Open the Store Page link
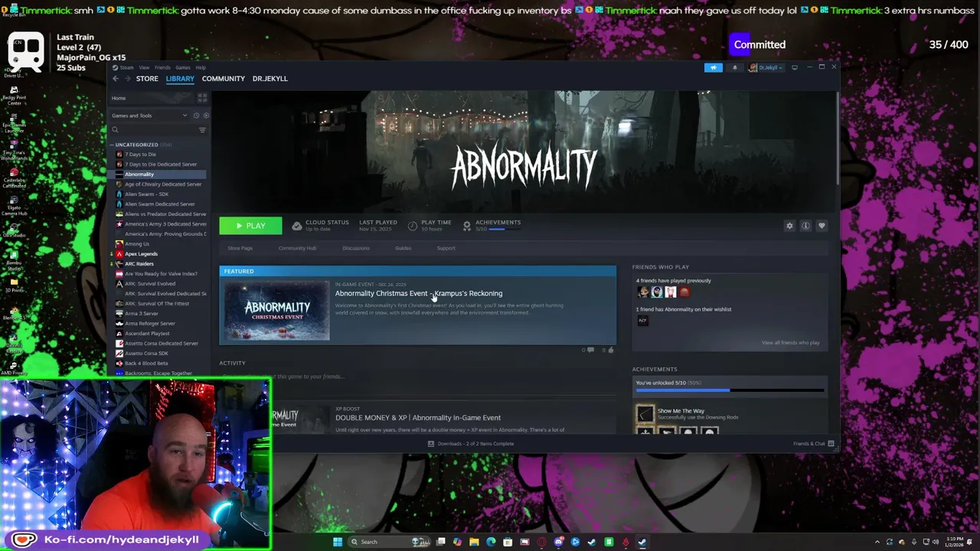Screen dimensions: 980x551 (240, 248)
